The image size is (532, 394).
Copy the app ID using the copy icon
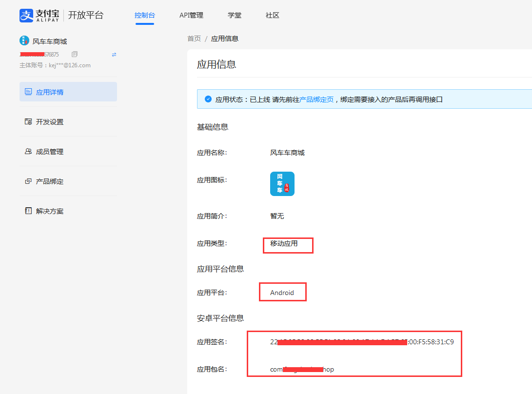(x=74, y=54)
